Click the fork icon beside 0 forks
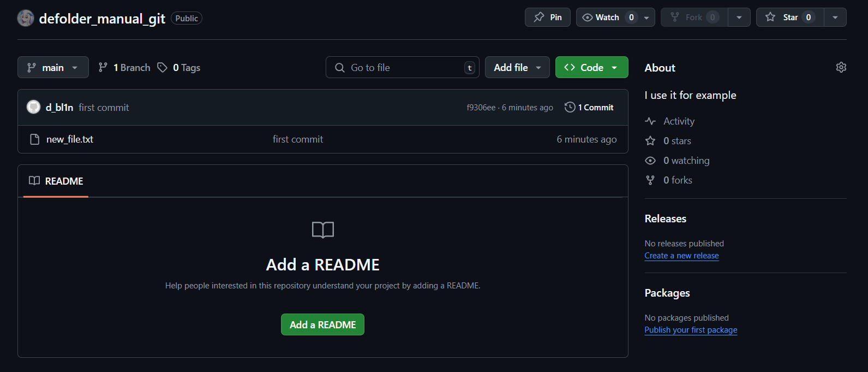Image resolution: width=868 pixels, height=372 pixels. click(650, 180)
